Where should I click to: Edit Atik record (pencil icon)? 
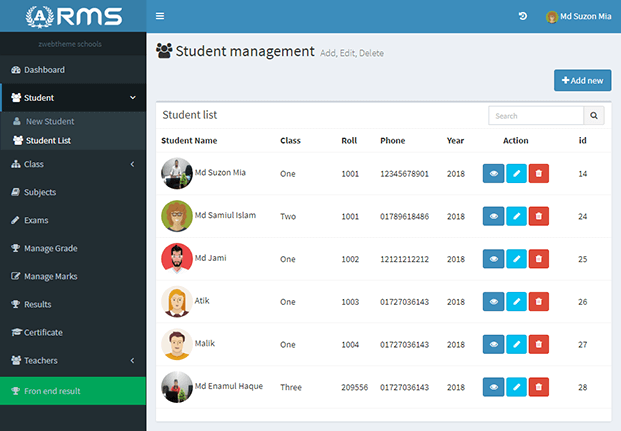point(516,302)
